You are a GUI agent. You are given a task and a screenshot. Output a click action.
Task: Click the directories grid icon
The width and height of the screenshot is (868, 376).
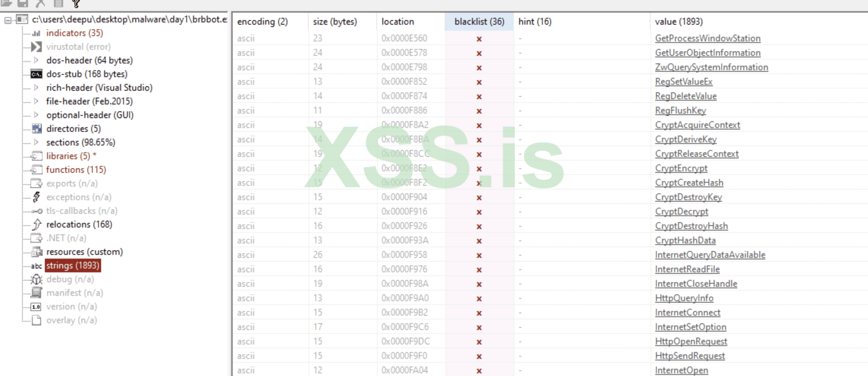36,129
